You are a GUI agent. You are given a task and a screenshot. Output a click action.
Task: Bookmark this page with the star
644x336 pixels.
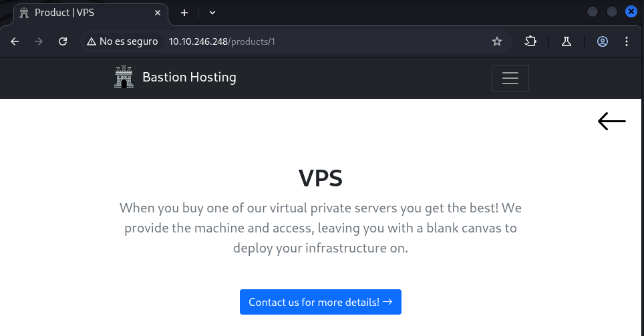coord(497,41)
